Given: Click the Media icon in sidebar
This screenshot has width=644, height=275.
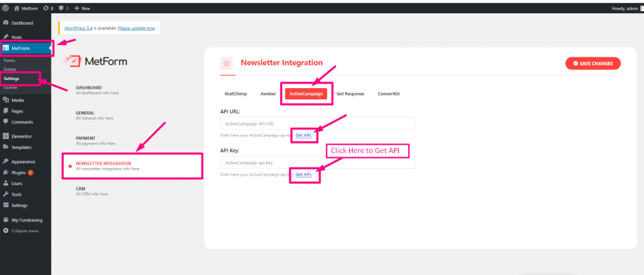Looking at the screenshot, I should coord(6,100).
